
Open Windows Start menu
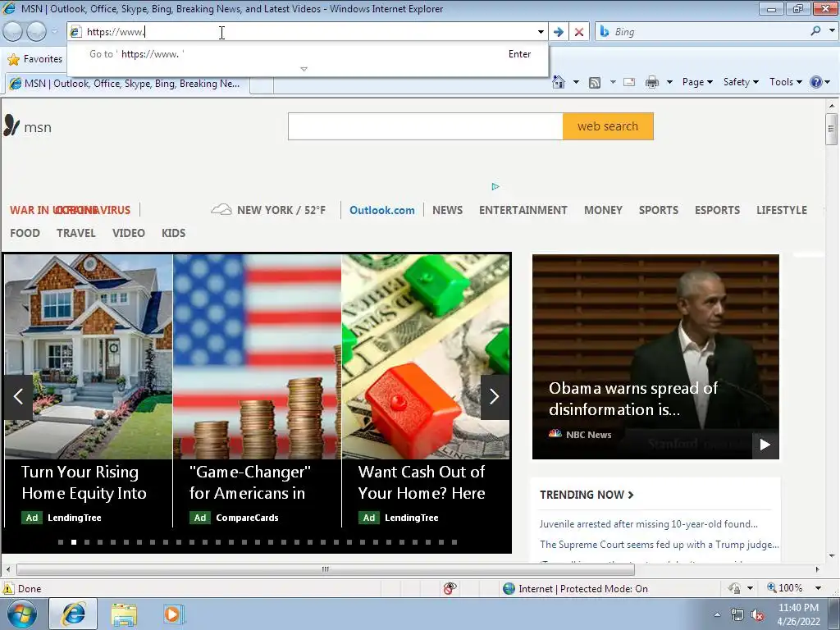click(x=22, y=614)
